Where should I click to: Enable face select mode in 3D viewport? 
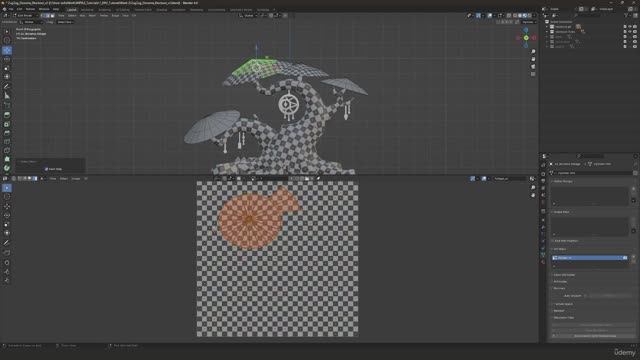point(52,16)
